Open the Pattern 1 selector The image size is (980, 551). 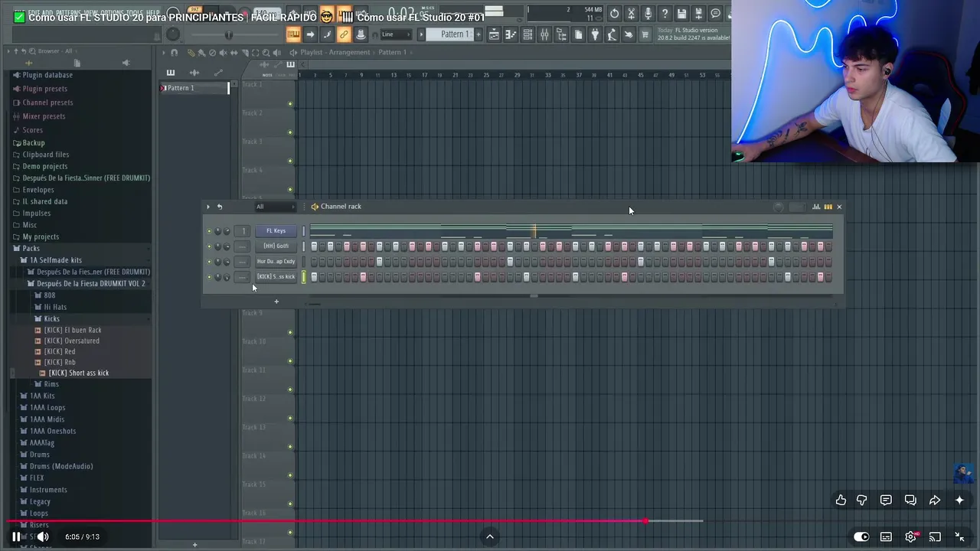click(454, 34)
